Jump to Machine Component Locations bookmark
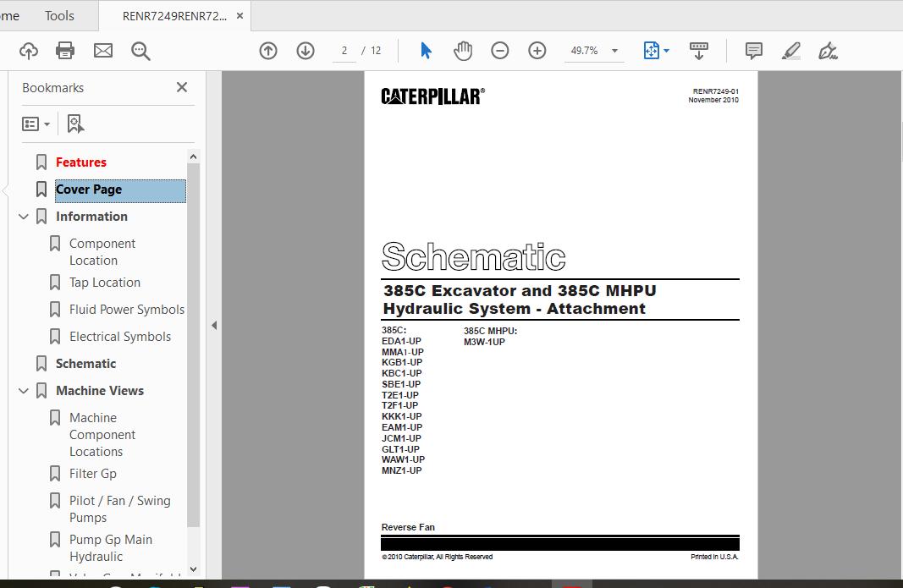Viewport: 903px width, 588px height. coord(102,435)
